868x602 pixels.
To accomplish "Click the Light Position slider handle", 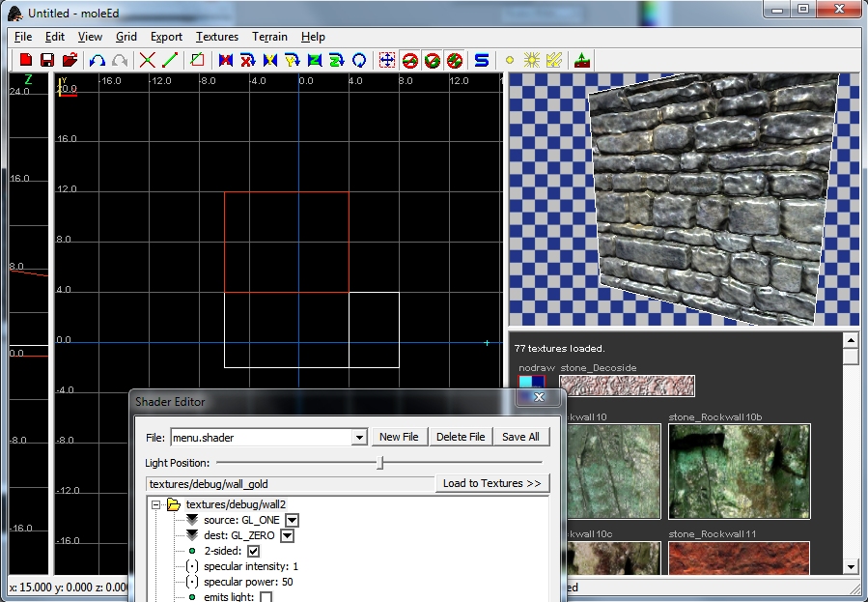I will 380,463.
